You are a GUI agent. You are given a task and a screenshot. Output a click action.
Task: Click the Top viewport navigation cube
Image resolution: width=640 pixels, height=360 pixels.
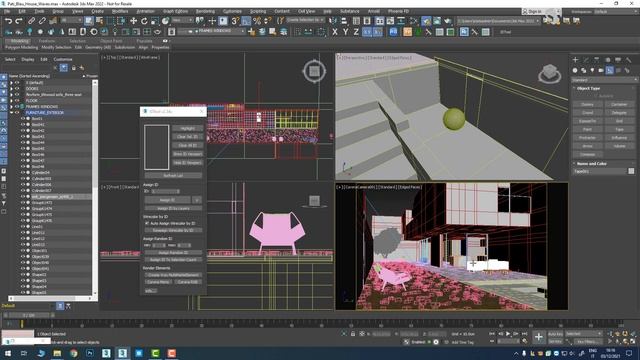click(314, 71)
